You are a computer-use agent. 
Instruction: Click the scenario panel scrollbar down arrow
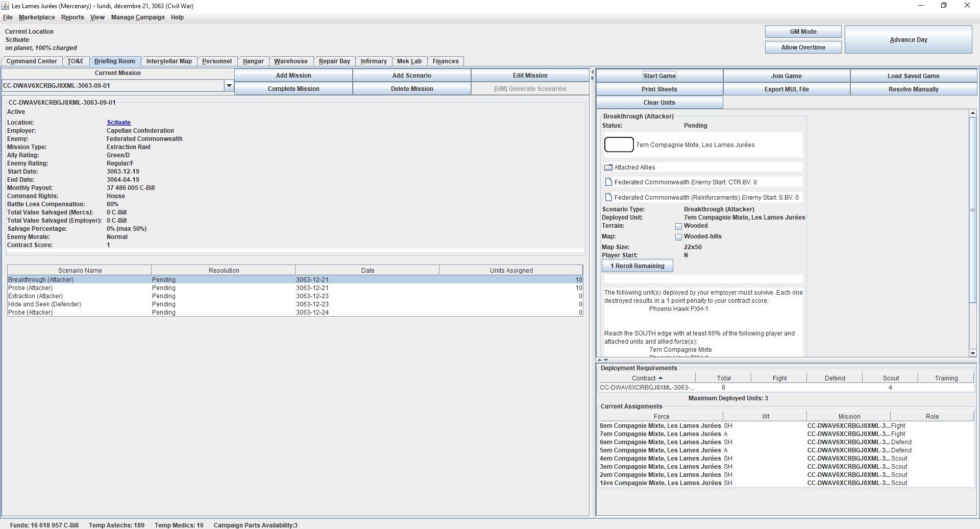[x=973, y=352]
